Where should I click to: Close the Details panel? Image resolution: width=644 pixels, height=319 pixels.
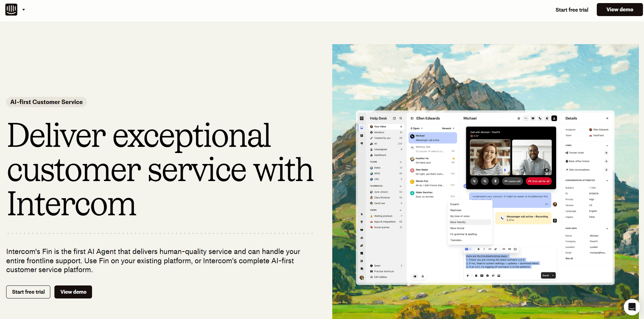tap(607, 118)
